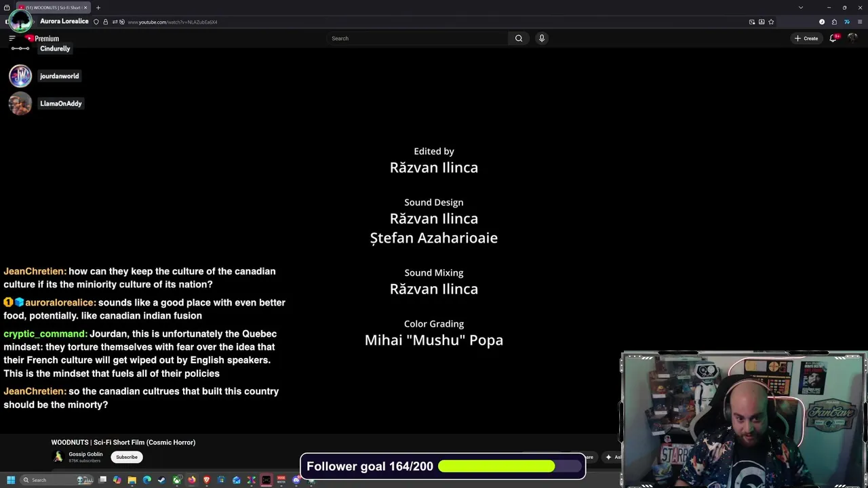Click the 7TV extension icon
Image resolution: width=868 pixels, height=488 pixels.
(846, 22)
